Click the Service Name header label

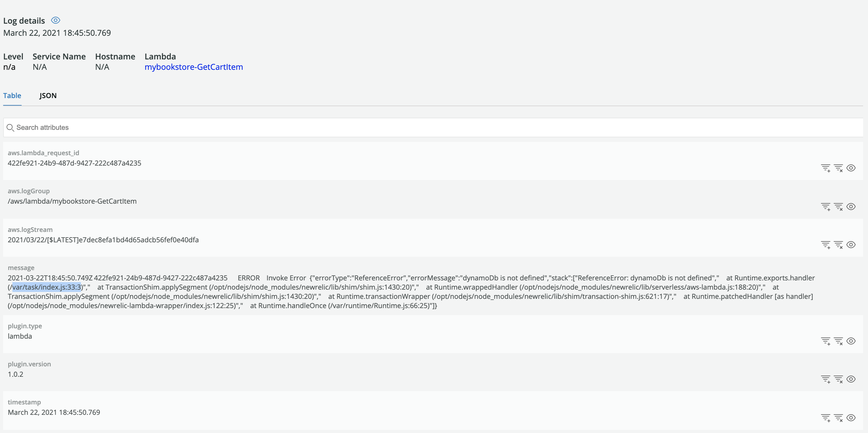[59, 56]
